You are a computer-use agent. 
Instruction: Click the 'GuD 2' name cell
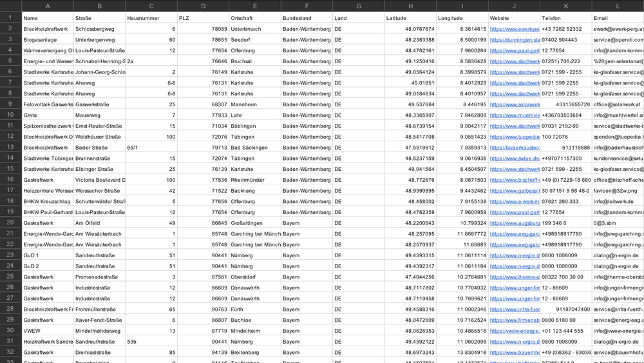point(48,266)
